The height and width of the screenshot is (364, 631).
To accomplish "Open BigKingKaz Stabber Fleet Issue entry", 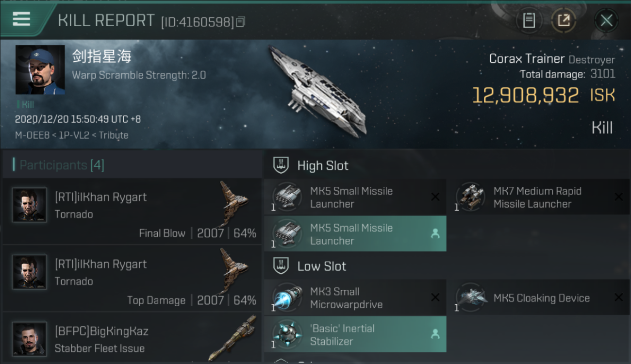I will pyautogui.click(x=132, y=338).
